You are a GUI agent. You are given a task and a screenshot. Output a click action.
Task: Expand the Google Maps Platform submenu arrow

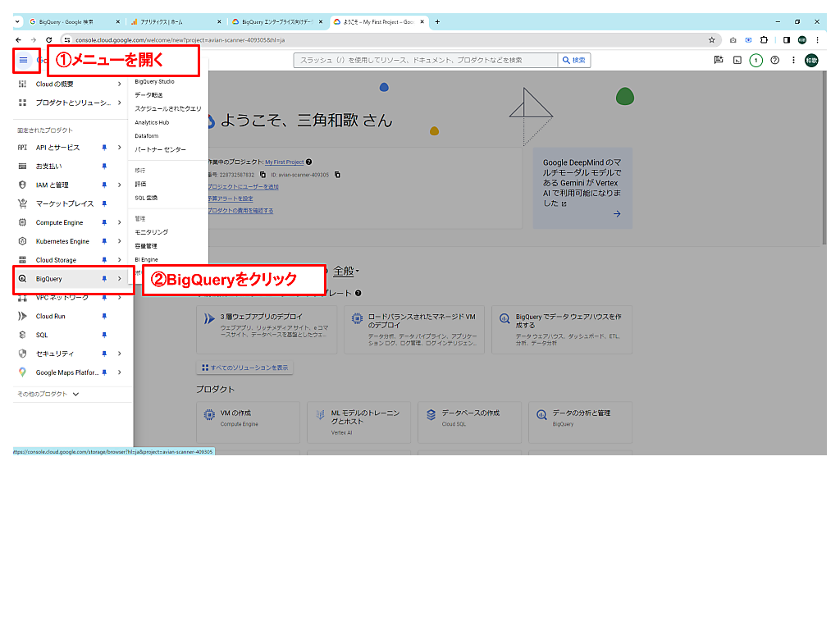120,372
